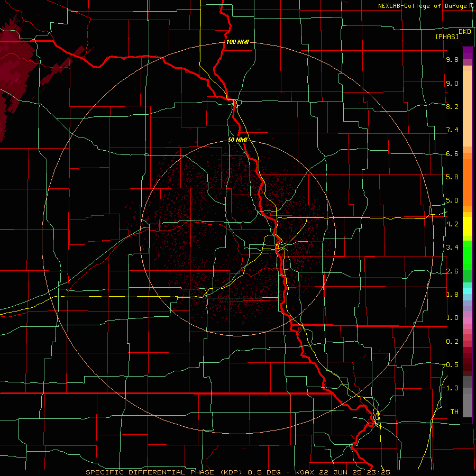Click the 5.8 scale value

[452, 177]
